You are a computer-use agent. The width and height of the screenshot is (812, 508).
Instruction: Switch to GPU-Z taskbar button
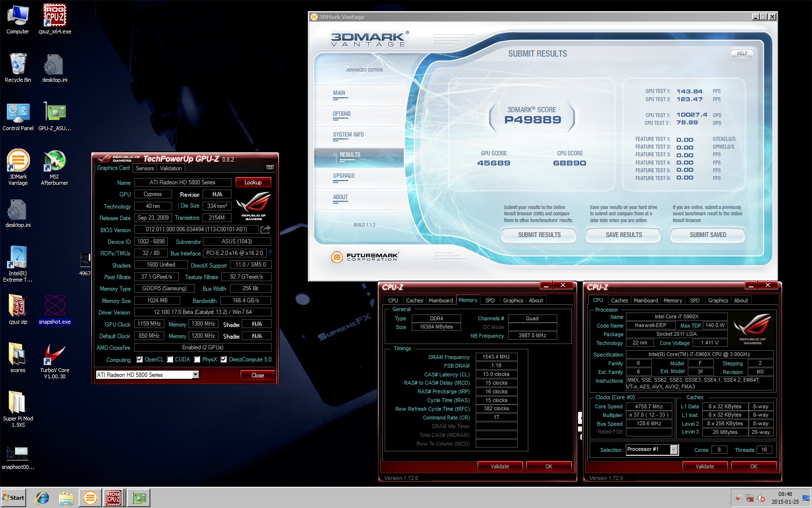[139, 498]
